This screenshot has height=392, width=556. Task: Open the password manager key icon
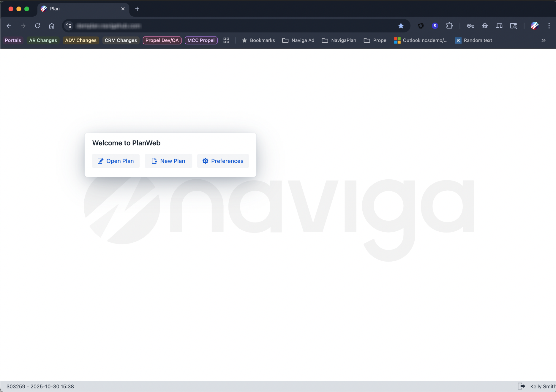point(470,26)
